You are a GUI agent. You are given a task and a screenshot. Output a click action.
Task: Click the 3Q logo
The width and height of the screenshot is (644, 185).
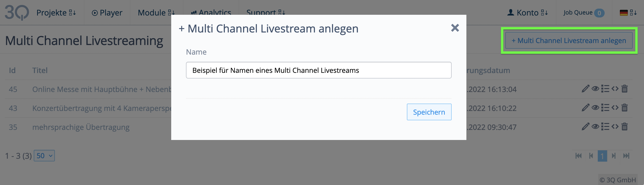click(17, 13)
